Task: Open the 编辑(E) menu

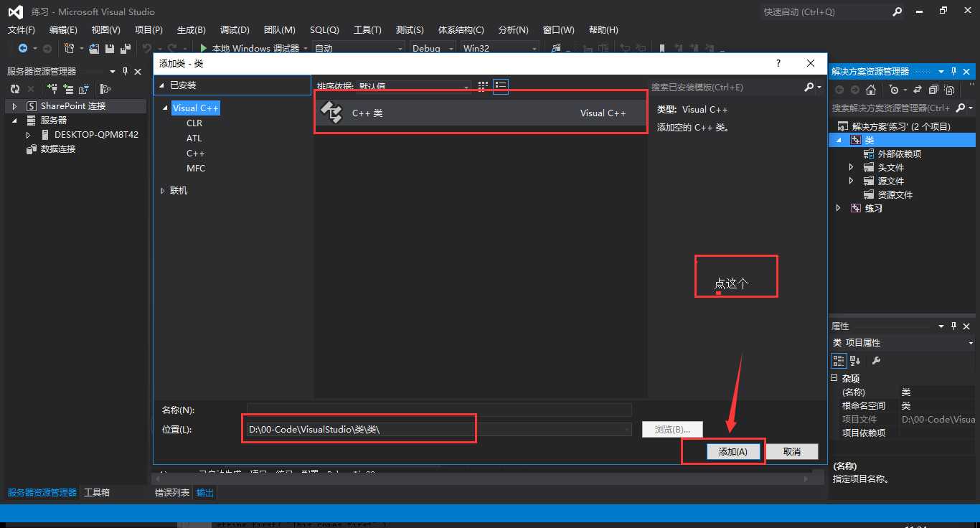Action: [63, 30]
